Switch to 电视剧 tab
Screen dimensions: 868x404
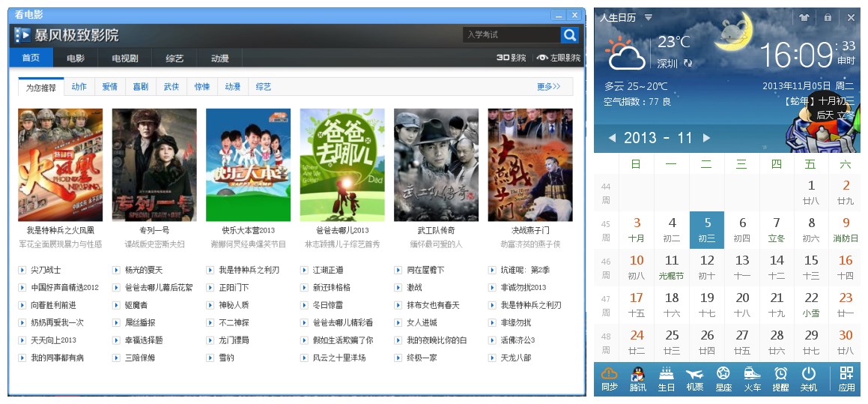124,58
